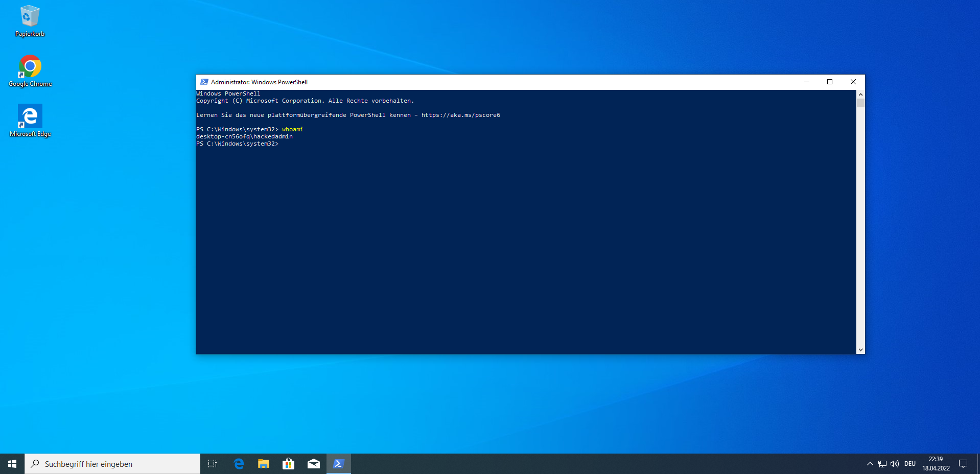Click the output 'desktop-cn56ofq\hackedadmin'
The width and height of the screenshot is (980, 474).
pos(244,136)
